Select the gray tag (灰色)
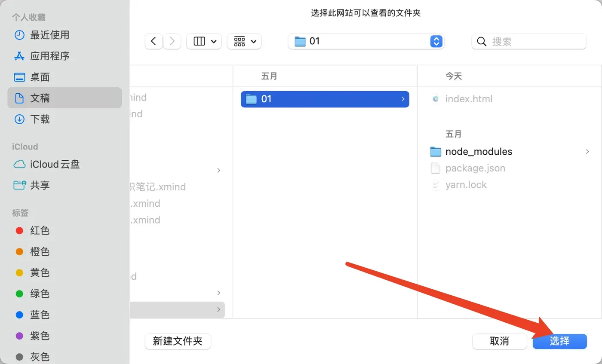602x364 pixels. (64, 357)
